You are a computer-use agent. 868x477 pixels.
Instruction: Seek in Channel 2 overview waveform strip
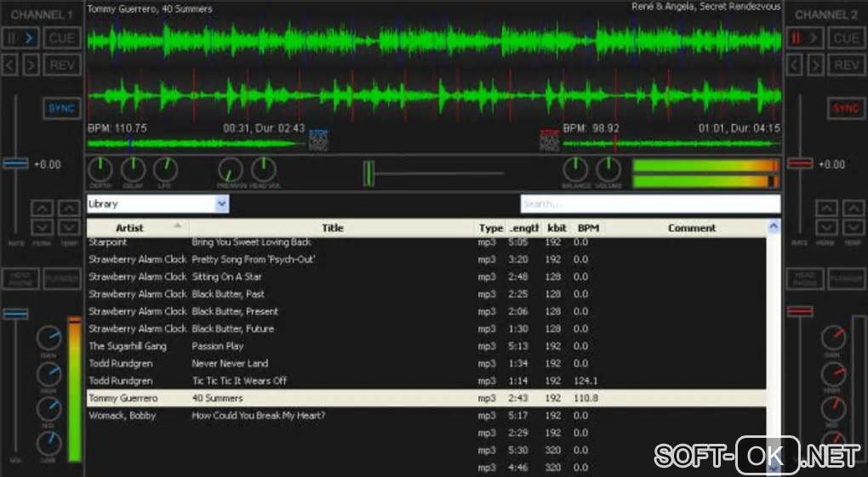[x=671, y=144]
